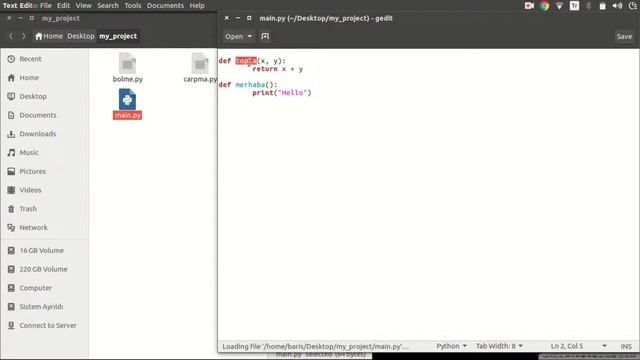Open Pictures in the sidebar
Image resolution: width=640 pixels, height=360 pixels.
pos(32,171)
